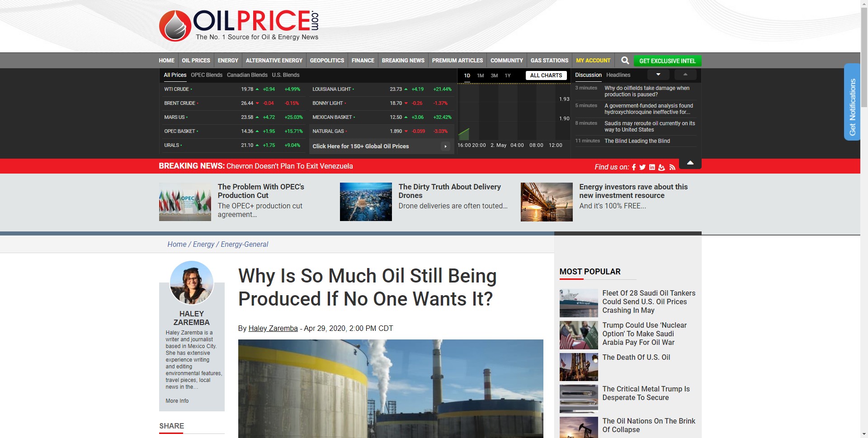868x438 pixels.
Task: Open the Oil Prices menu
Action: [196, 61]
